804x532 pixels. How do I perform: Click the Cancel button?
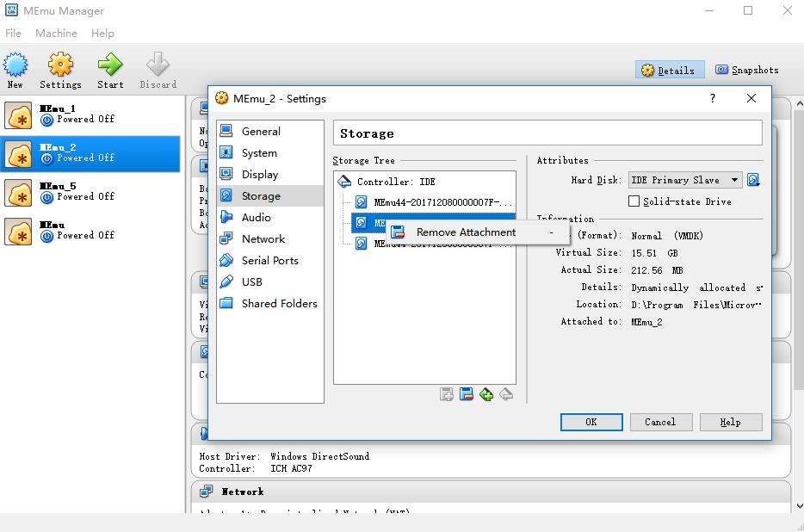click(659, 422)
